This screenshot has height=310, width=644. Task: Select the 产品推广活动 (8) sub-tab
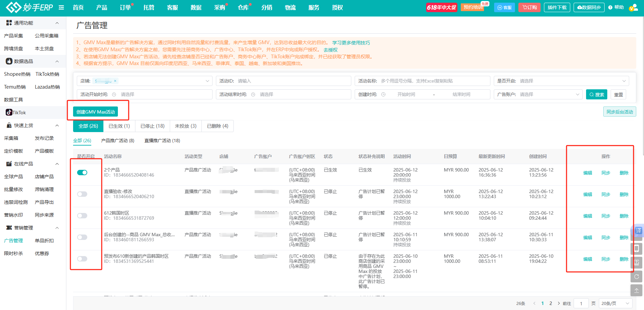(x=118, y=141)
